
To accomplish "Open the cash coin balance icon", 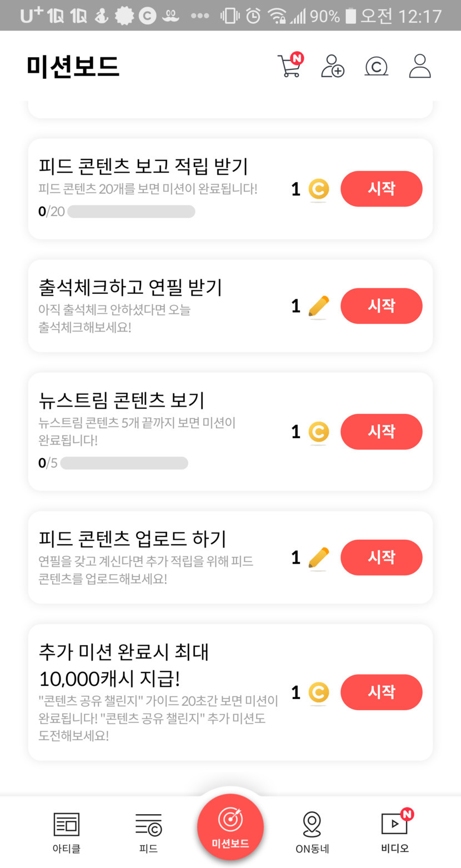I will click(376, 66).
